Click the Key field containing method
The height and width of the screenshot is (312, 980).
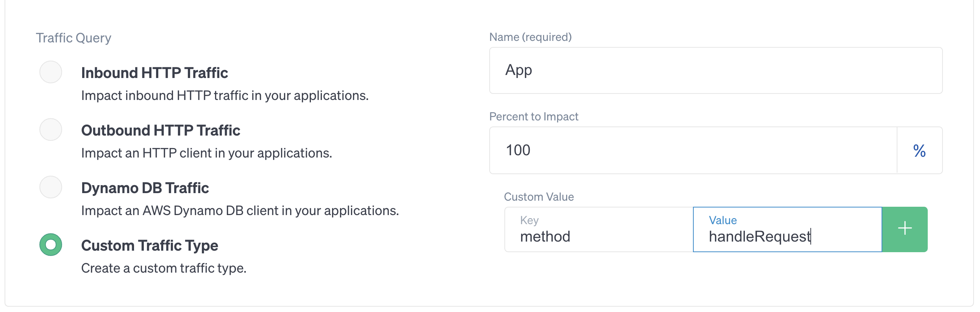pos(599,229)
